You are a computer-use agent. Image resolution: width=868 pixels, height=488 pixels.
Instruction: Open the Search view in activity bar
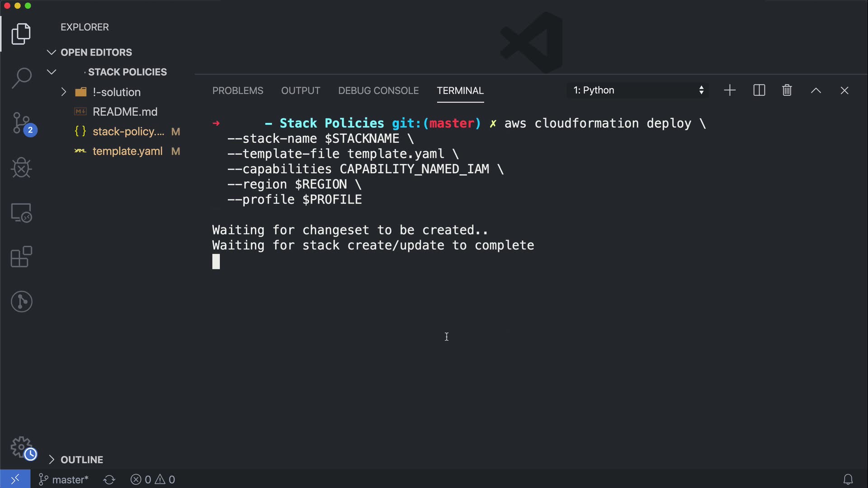tap(21, 78)
